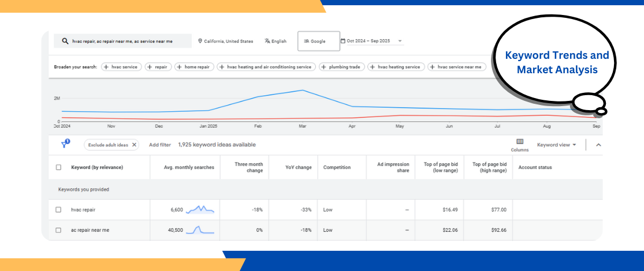
Task: Sort by Avg. monthly searches column
Action: tap(189, 167)
